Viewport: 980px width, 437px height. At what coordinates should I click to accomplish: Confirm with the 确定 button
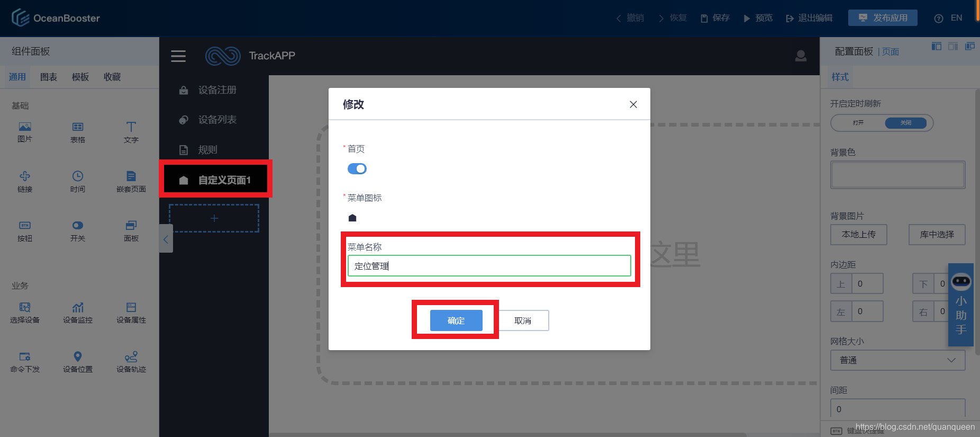pyautogui.click(x=456, y=320)
